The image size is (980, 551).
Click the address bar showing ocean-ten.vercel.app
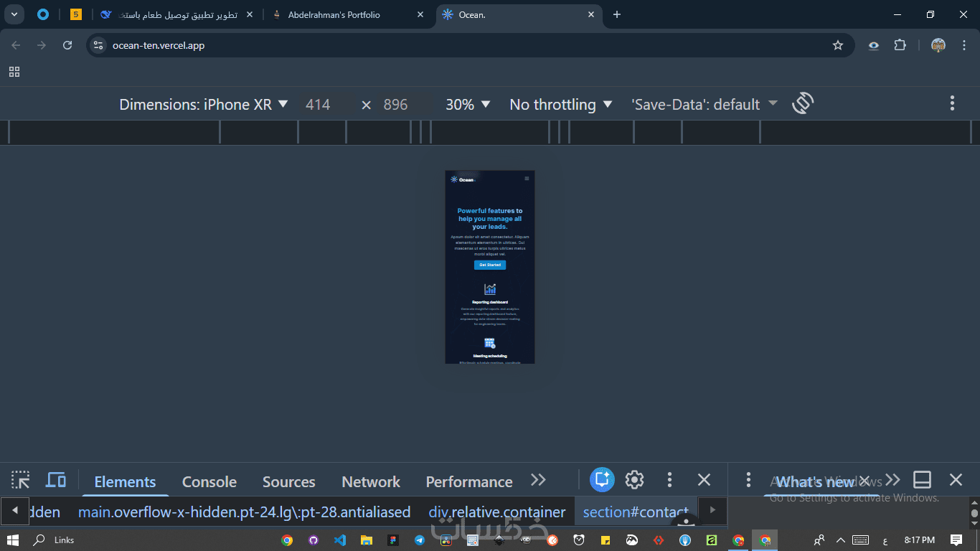click(471, 45)
